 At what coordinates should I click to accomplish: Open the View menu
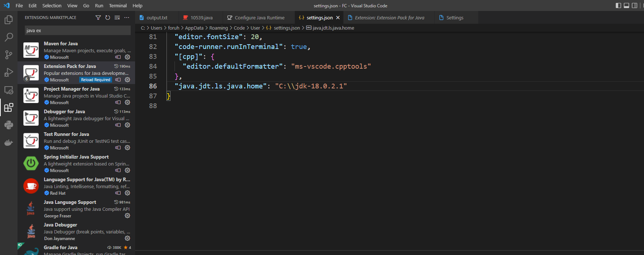[72, 5]
